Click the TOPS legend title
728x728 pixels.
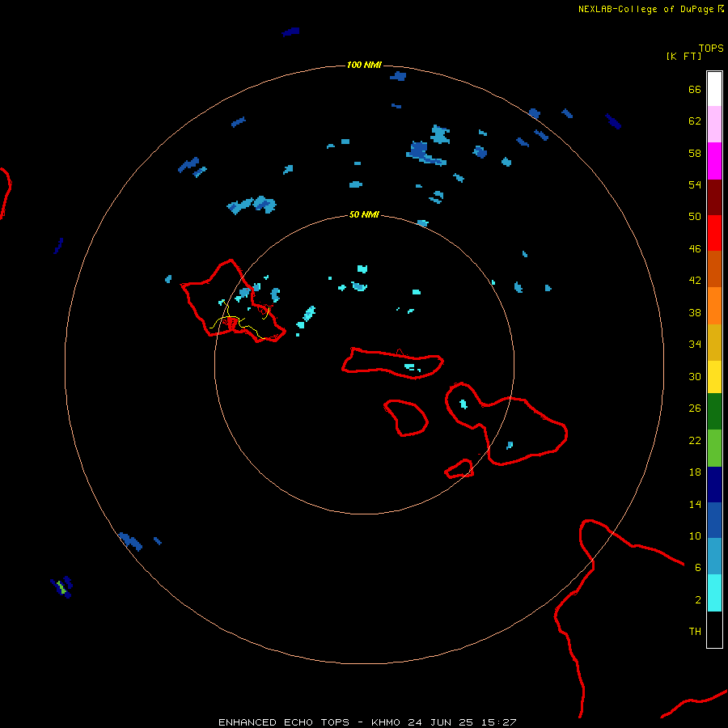[711, 48]
